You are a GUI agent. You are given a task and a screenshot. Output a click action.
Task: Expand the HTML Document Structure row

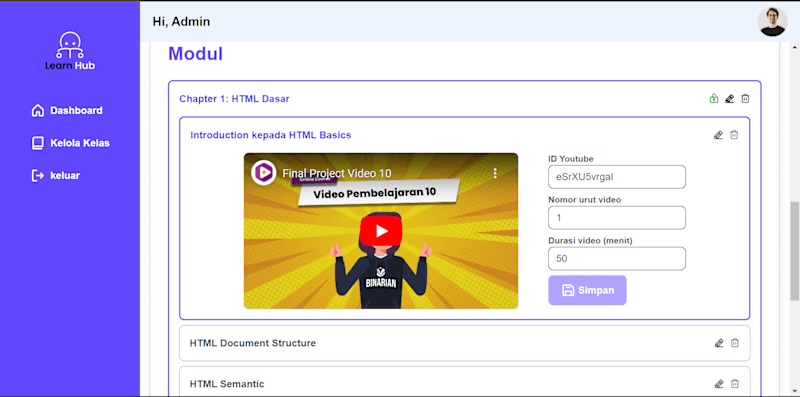pos(465,343)
